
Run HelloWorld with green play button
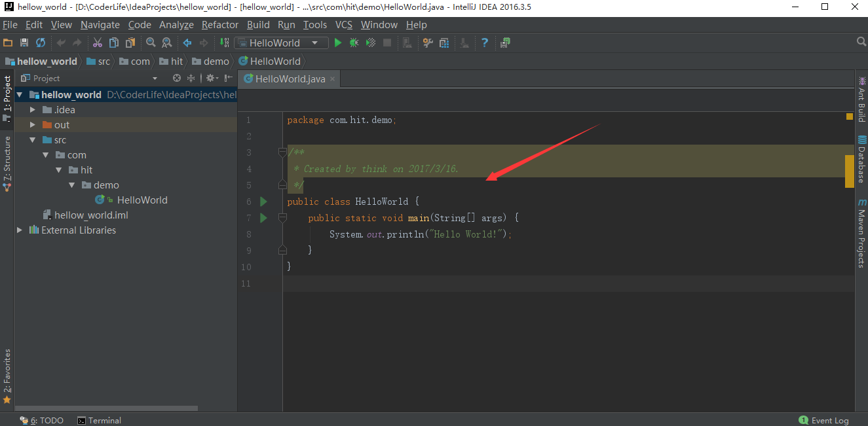[338, 43]
